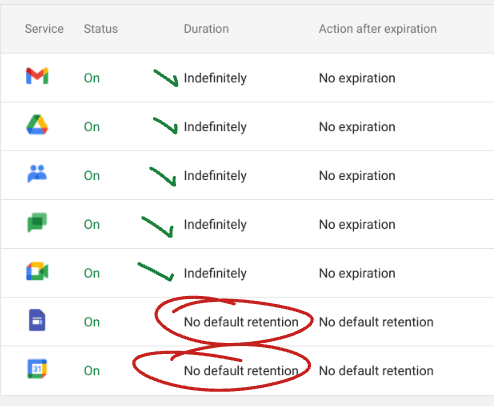
Task: Sort by the Duration column header
Action: click(x=206, y=29)
